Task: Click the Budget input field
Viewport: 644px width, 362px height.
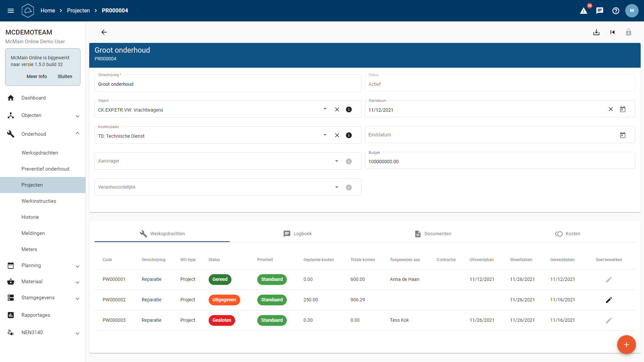Action: click(500, 162)
